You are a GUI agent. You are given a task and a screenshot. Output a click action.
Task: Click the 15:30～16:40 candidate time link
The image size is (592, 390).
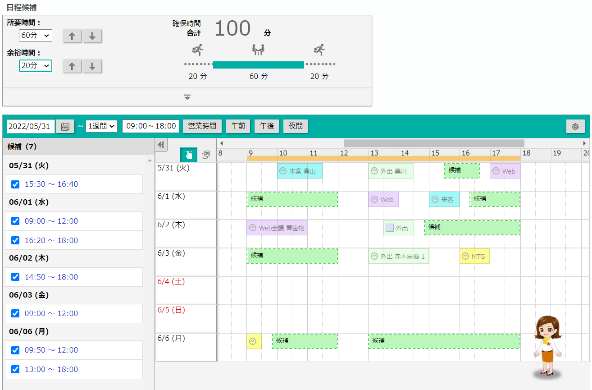point(51,184)
